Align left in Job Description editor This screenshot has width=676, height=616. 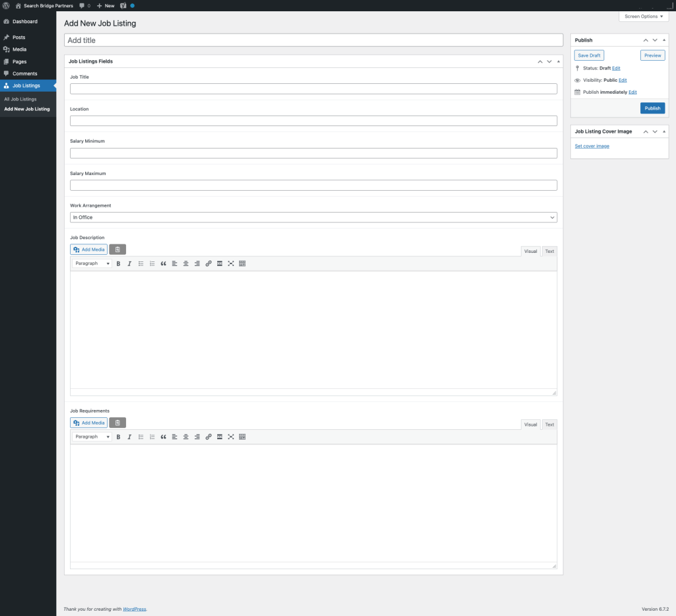click(x=174, y=263)
